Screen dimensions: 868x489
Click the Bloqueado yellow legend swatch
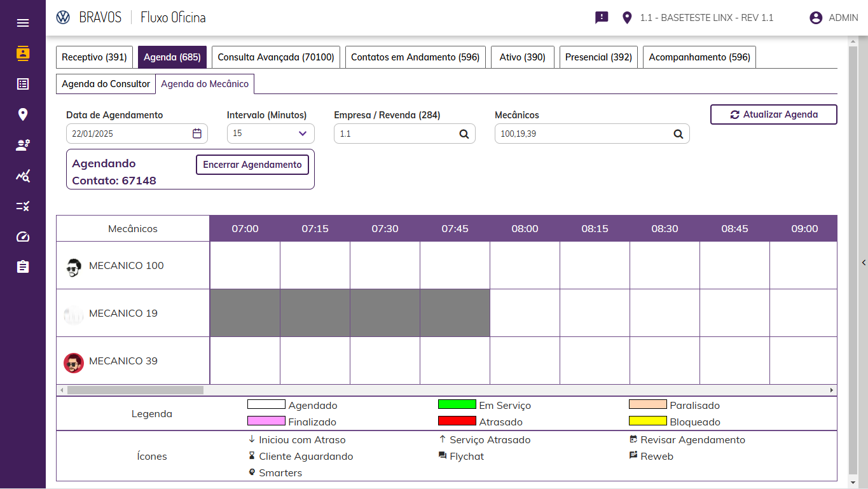[x=648, y=421]
